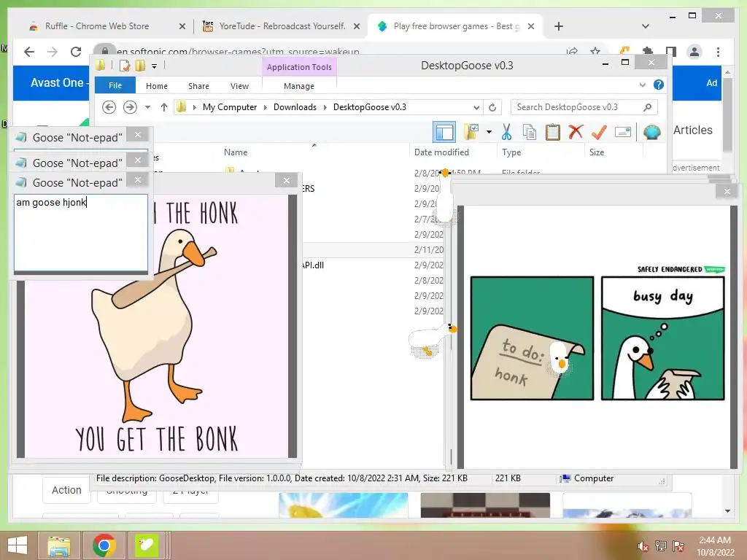The image size is (747, 560).
Task: Switch to Ruffle Chrome Web Store tab
Action: click(x=97, y=26)
